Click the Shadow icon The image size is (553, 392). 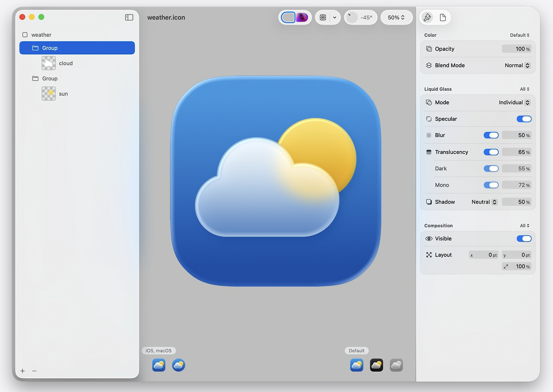click(x=429, y=202)
